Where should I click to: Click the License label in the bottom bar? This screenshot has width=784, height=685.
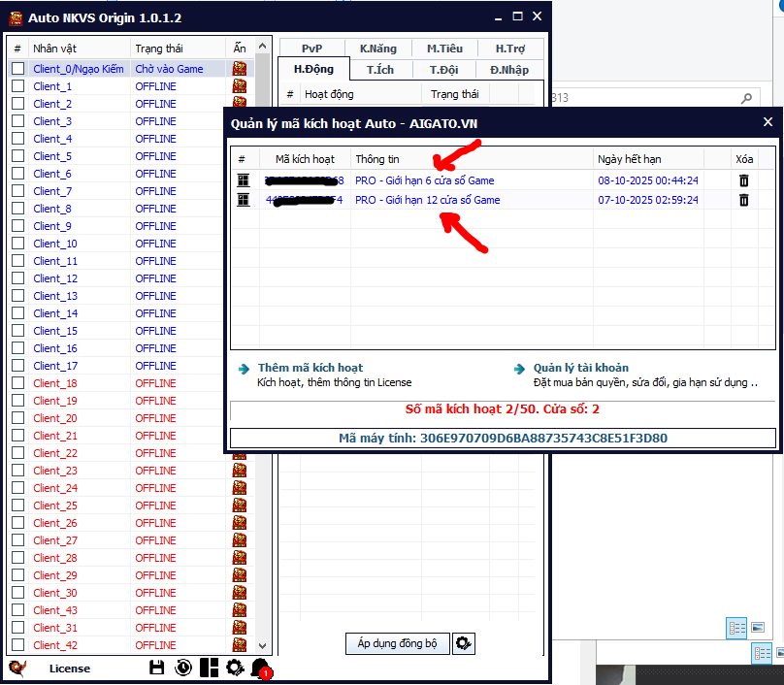pyautogui.click(x=70, y=669)
